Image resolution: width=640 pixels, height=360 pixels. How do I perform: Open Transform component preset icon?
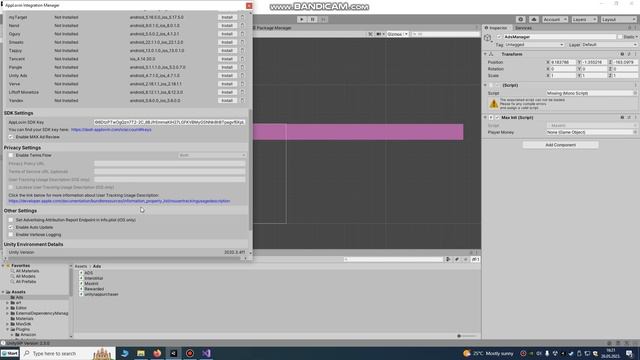coord(629,54)
